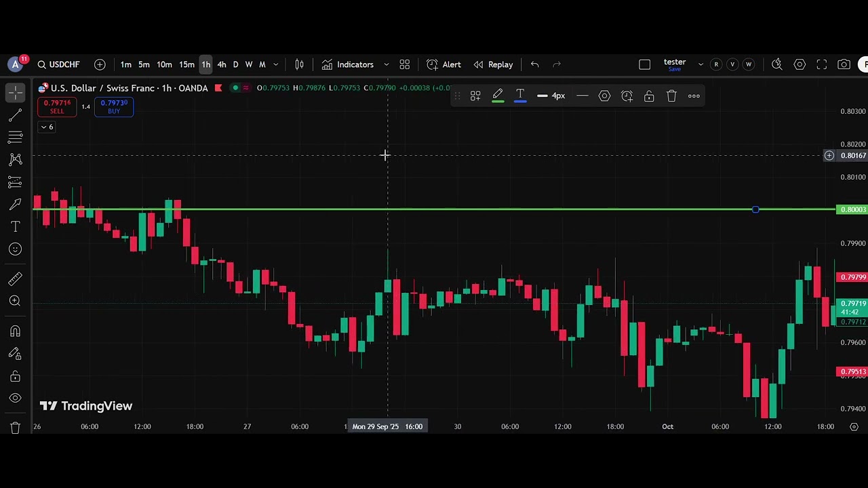Lock the selected line in floating toolbar
This screenshot has height=488, width=868.
(x=649, y=96)
